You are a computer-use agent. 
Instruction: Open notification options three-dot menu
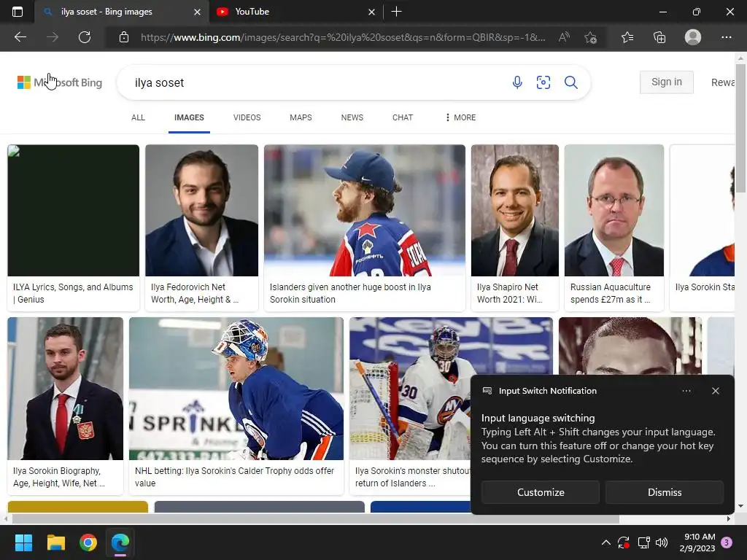point(686,391)
